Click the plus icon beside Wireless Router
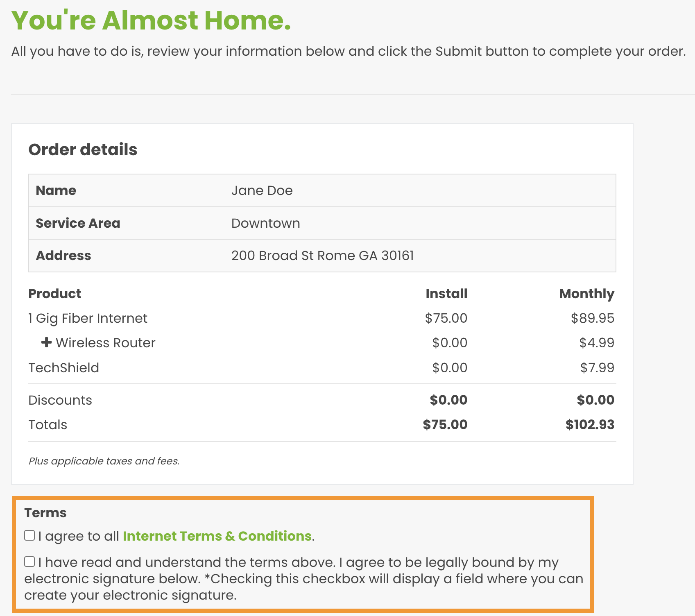 (x=46, y=342)
